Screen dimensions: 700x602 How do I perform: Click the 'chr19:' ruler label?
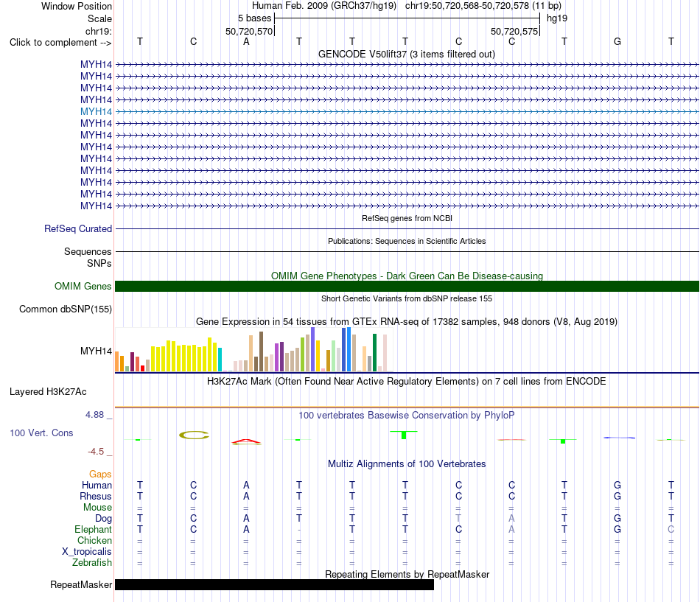[98, 31]
